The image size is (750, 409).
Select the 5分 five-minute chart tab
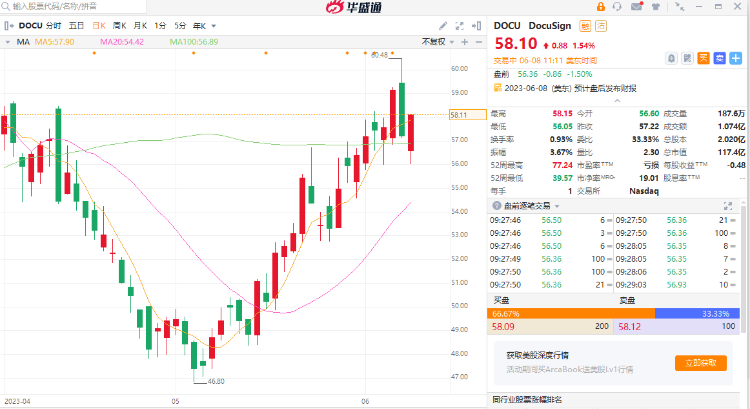click(x=180, y=26)
